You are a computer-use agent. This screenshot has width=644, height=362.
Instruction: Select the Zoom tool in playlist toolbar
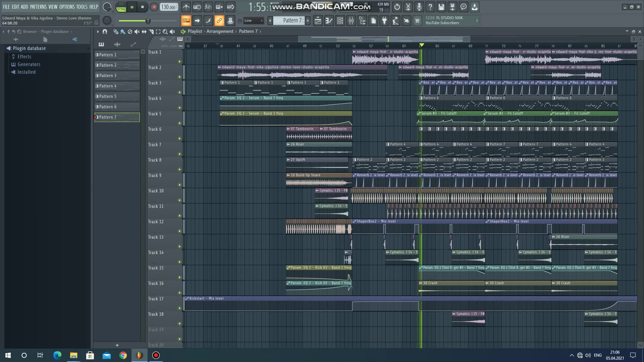(x=165, y=32)
